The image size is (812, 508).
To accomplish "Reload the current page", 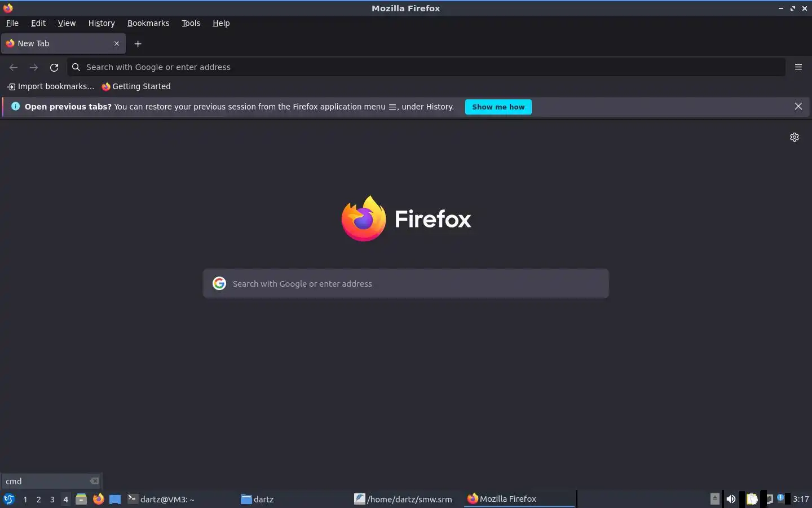I will pyautogui.click(x=54, y=67).
